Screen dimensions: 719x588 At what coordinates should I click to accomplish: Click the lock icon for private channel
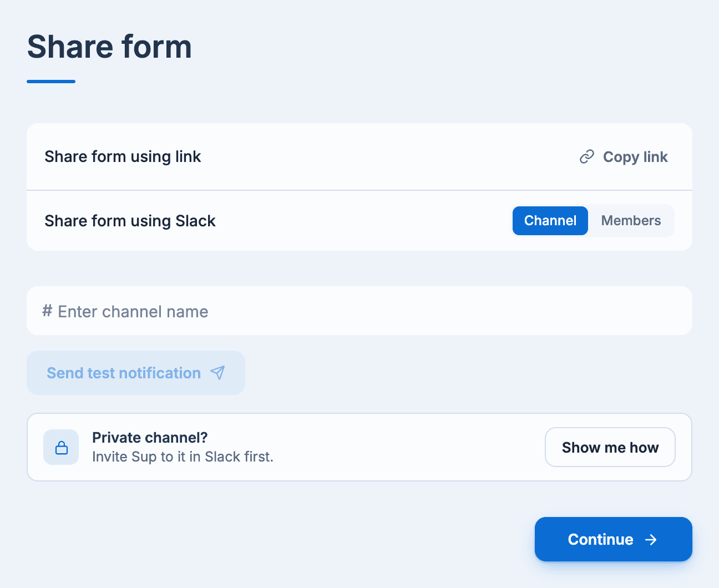point(61,447)
